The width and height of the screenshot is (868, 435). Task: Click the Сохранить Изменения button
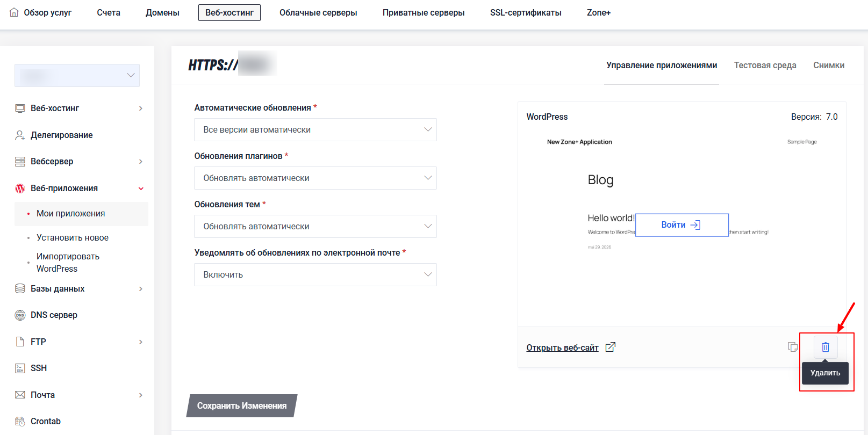pyautogui.click(x=242, y=406)
